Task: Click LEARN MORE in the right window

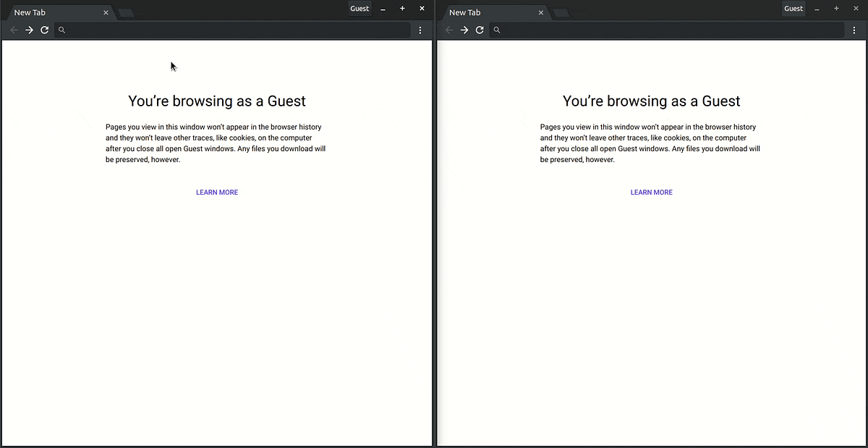Action: pos(651,192)
